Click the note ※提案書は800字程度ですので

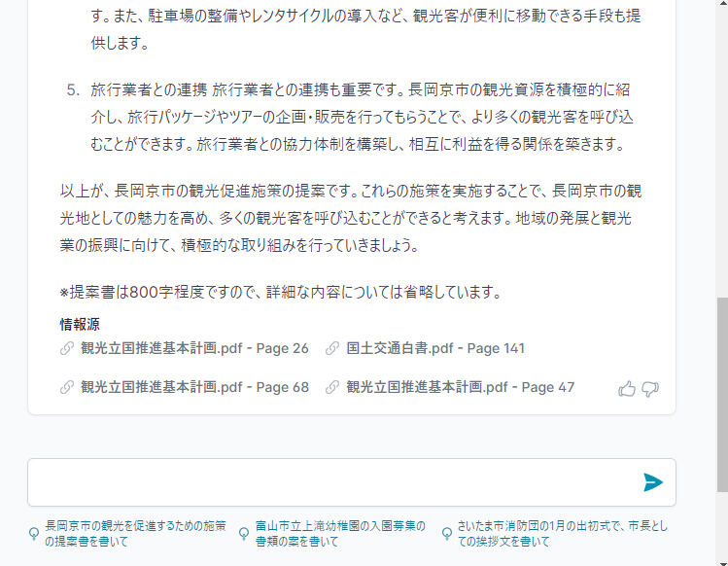(x=281, y=292)
